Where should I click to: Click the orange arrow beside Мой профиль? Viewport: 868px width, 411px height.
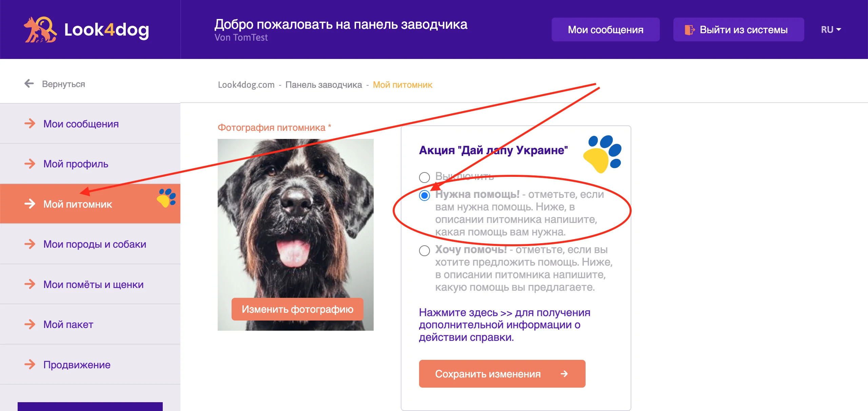coord(30,164)
